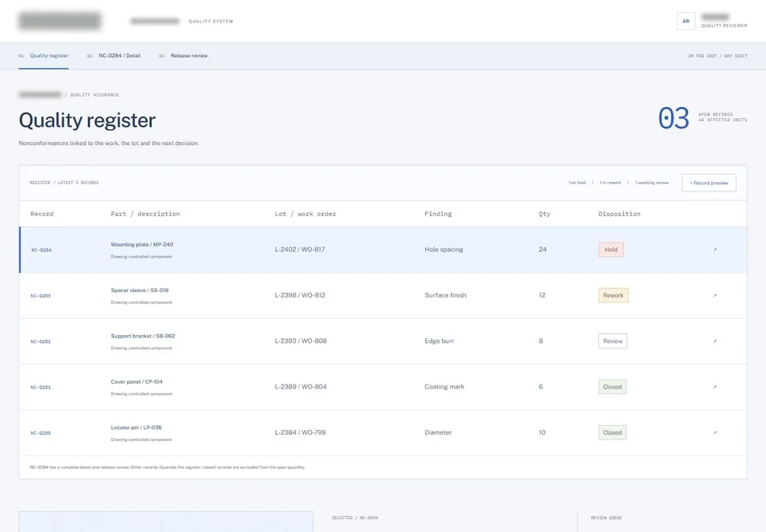Select record NC-0284
The image size is (766, 532).
point(41,250)
